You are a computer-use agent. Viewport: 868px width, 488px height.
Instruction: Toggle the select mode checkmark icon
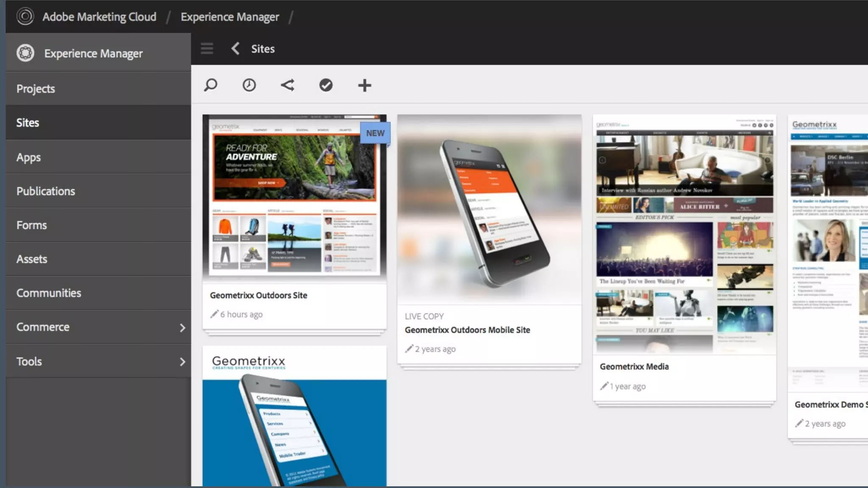325,85
